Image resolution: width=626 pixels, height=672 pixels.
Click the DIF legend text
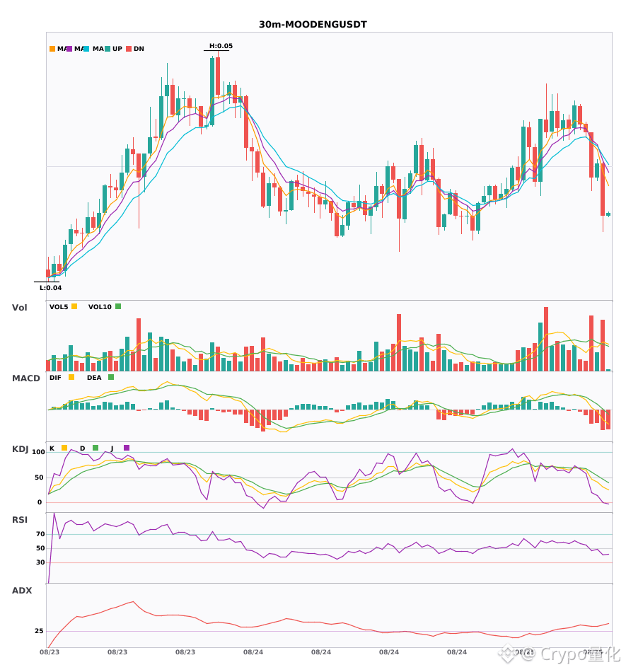coord(55,378)
